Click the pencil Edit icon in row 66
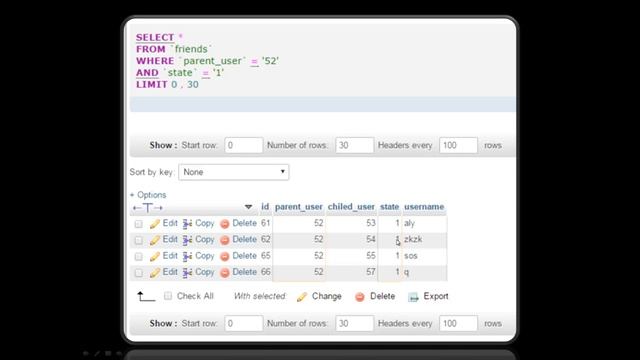 pos(155,273)
